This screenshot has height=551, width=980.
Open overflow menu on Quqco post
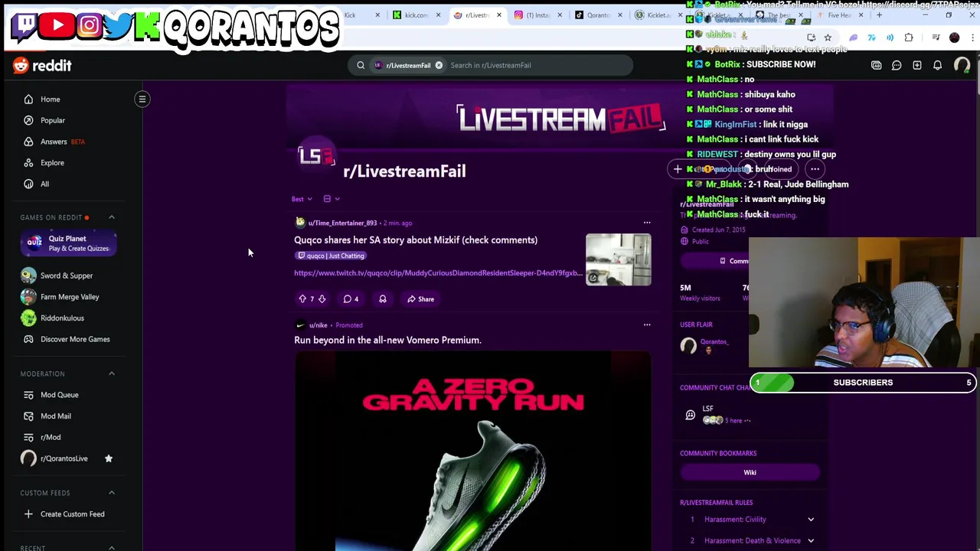click(647, 223)
